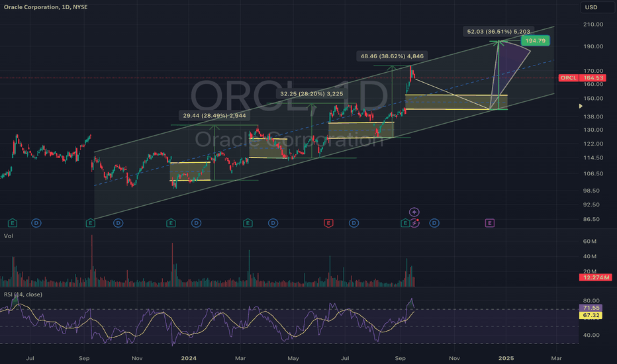Open the lightning bolt news marker
Image resolution: width=617 pixels, height=364 pixels.
[x=414, y=223]
